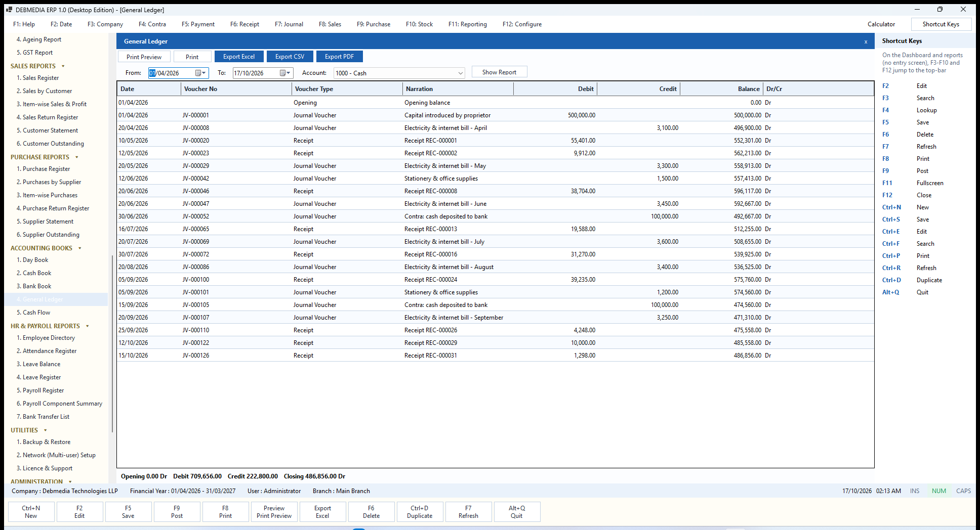Select voucher row JV-000052
Image resolution: width=980 pixels, height=530 pixels.
(495, 216)
